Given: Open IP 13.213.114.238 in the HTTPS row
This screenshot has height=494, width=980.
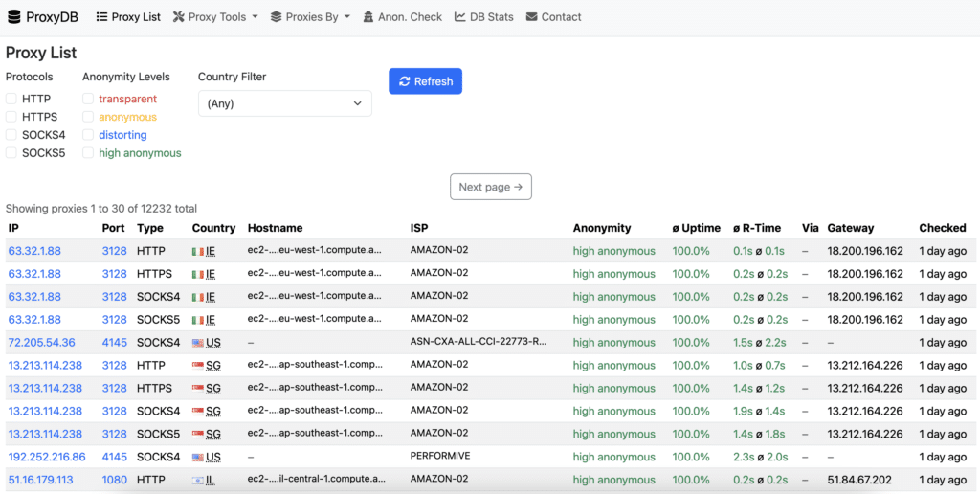Looking at the screenshot, I should click(45, 389).
